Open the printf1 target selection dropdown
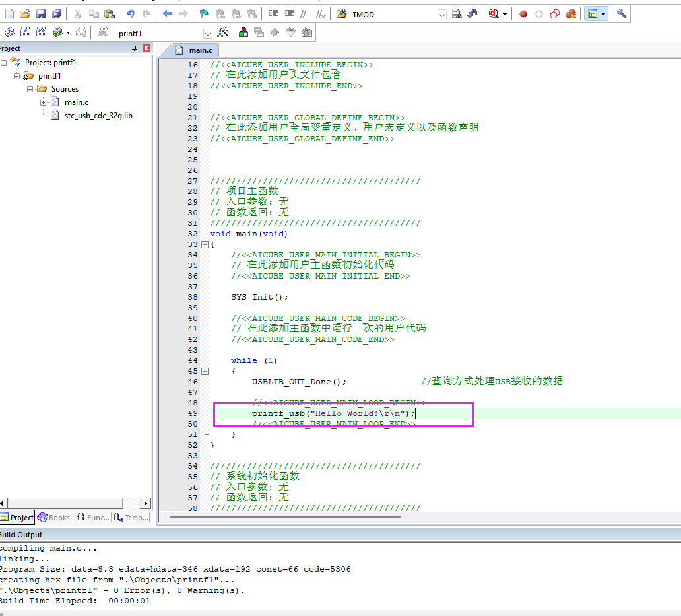This screenshot has width=681, height=616. click(x=208, y=34)
